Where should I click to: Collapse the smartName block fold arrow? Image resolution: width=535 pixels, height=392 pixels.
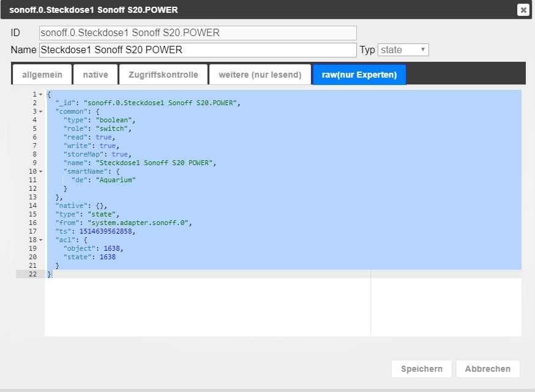[40, 171]
